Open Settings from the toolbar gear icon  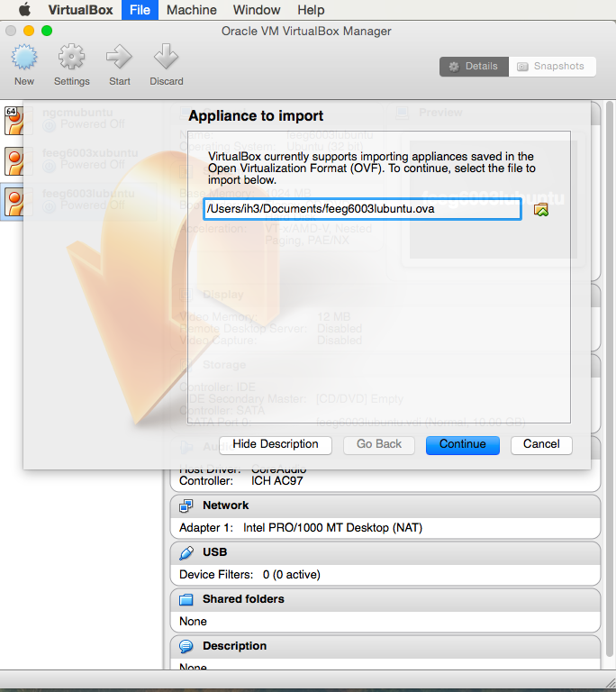71,57
